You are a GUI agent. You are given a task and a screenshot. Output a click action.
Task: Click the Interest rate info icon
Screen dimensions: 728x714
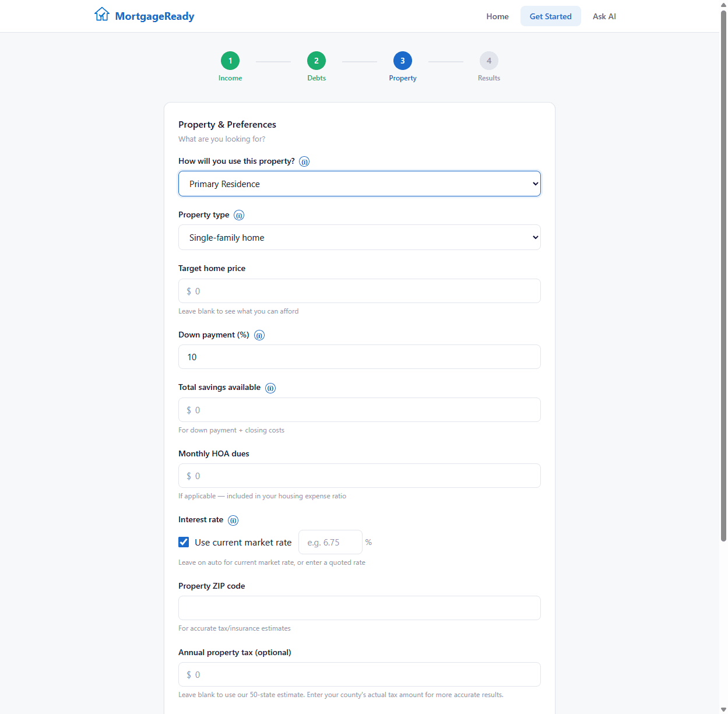[x=233, y=520]
